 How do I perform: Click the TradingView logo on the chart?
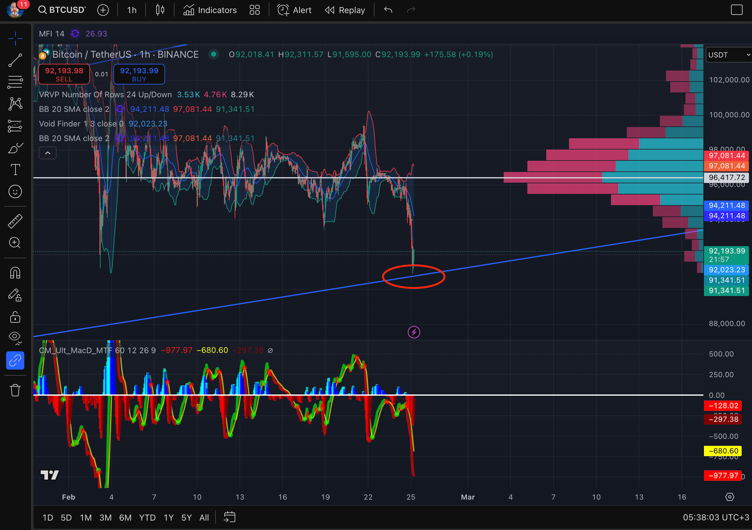(49, 475)
